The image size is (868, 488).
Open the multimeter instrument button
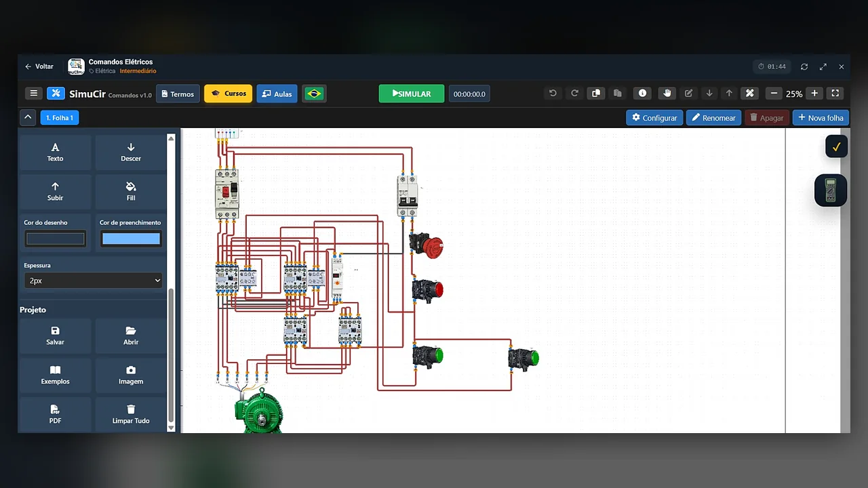831,190
